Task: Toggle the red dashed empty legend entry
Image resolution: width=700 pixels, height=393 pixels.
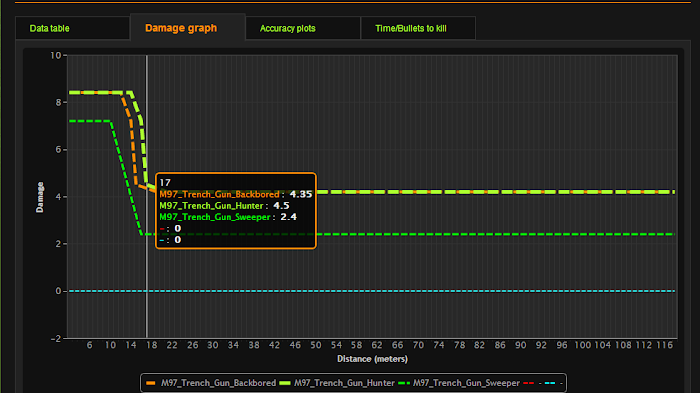Action: point(532,383)
